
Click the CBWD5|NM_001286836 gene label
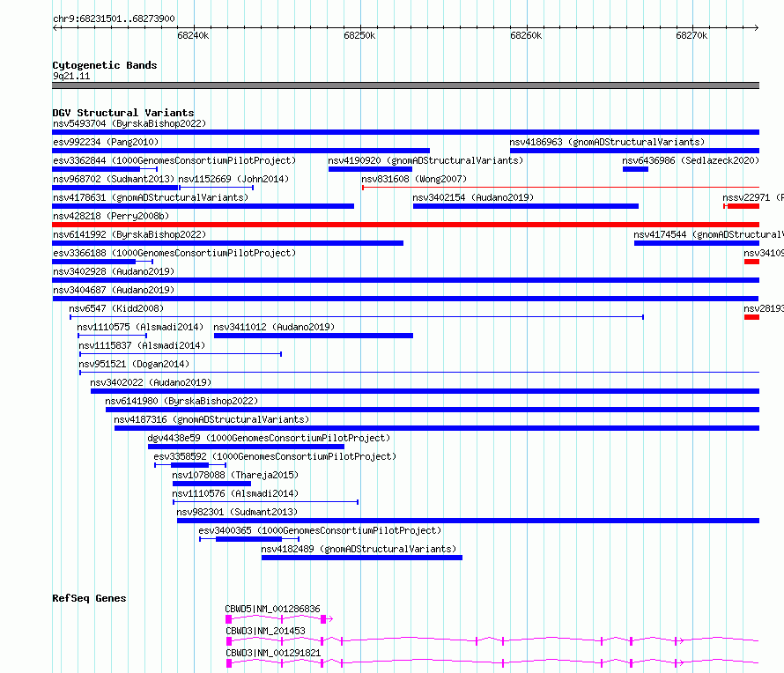pos(272,609)
